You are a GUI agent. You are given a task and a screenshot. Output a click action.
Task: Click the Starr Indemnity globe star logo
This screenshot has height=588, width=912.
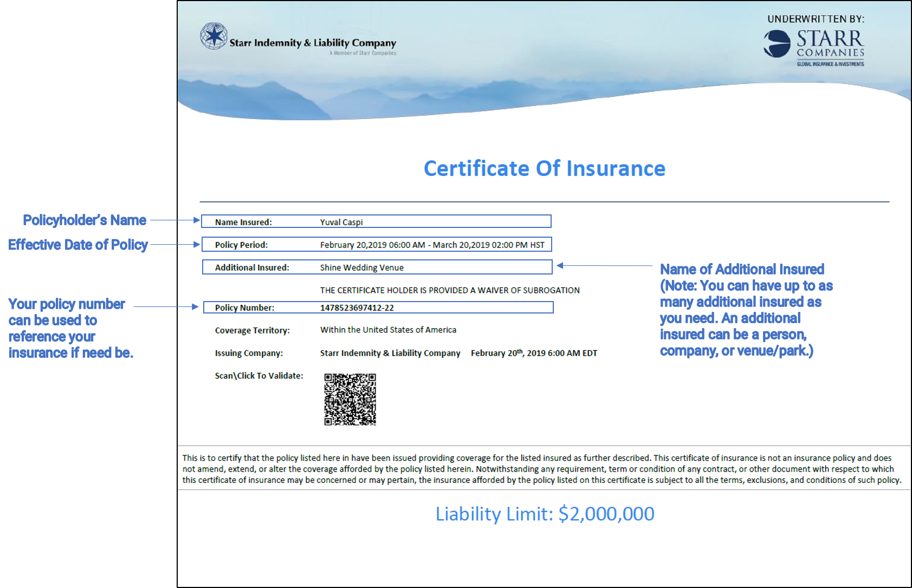tap(214, 36)
